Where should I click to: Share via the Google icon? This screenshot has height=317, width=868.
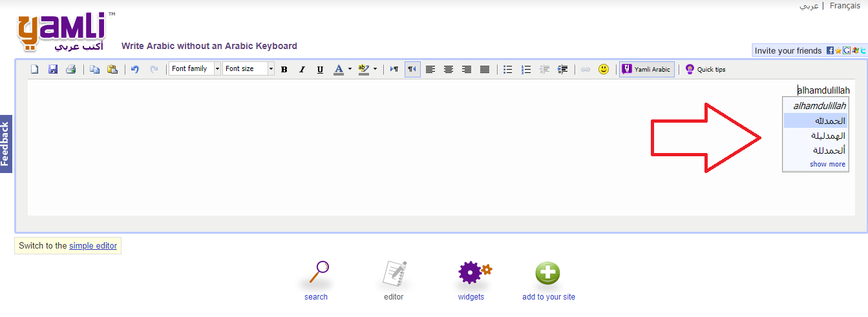click(x=846, y=50)
